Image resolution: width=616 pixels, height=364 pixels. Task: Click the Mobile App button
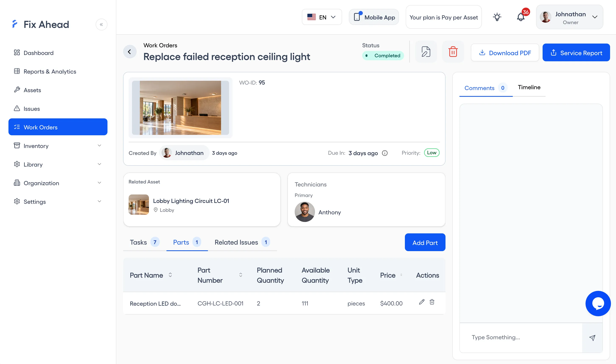374,17
